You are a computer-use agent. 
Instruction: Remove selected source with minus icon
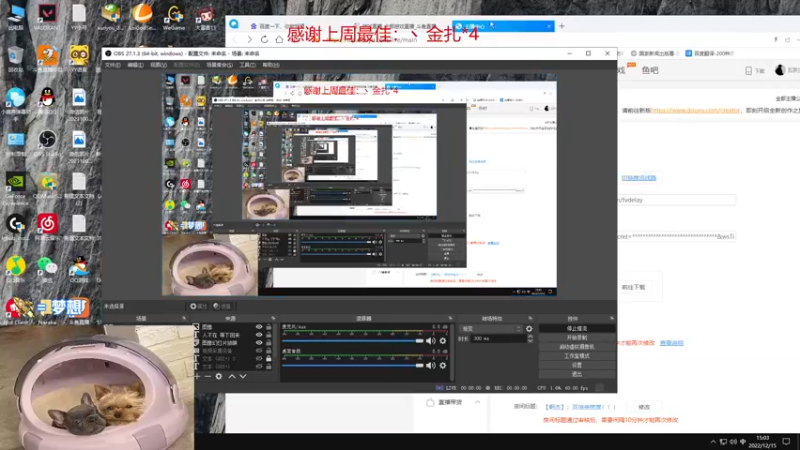[x=208, y=376]
